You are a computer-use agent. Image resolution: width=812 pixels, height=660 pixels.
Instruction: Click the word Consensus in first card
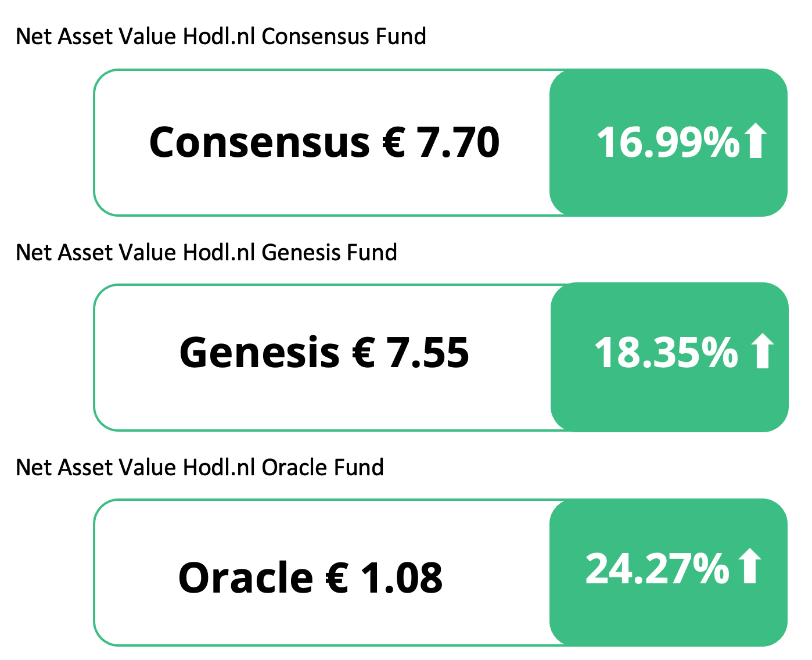(259, 143)
